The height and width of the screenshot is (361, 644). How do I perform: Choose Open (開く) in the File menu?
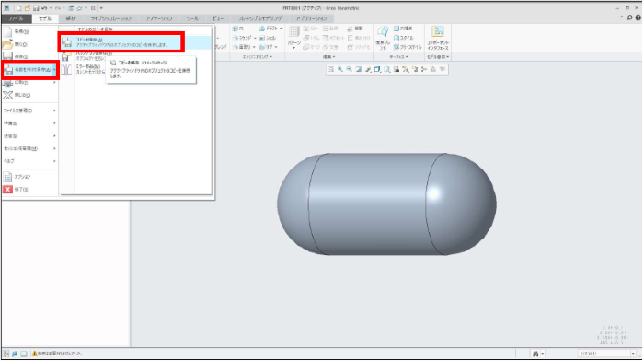pos(29,44)
